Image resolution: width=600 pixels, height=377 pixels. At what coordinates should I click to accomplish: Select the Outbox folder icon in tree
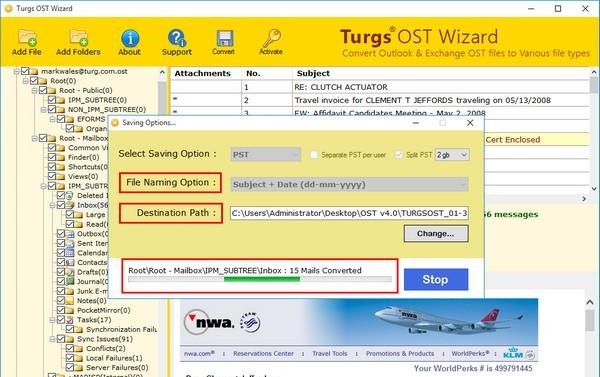70,234
